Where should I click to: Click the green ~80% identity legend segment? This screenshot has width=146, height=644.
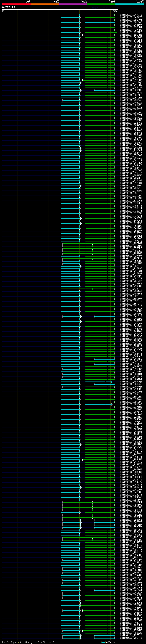pos(101,4)
